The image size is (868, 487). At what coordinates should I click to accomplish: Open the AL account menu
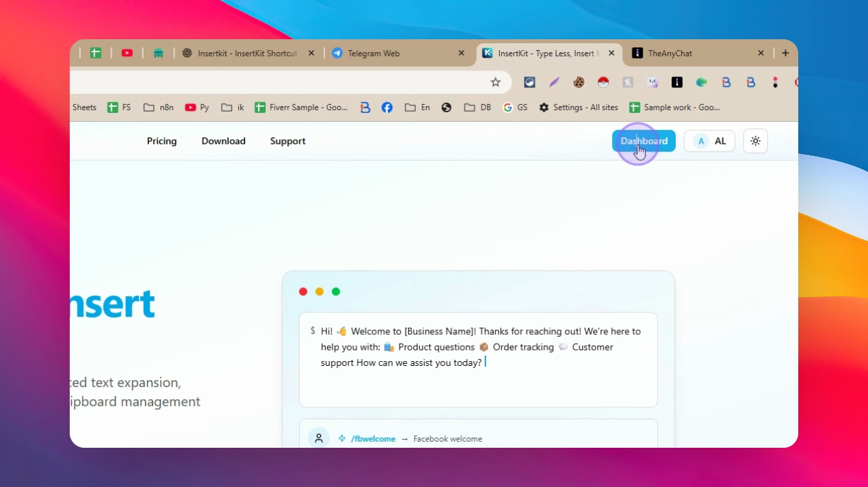coord(710,141)
